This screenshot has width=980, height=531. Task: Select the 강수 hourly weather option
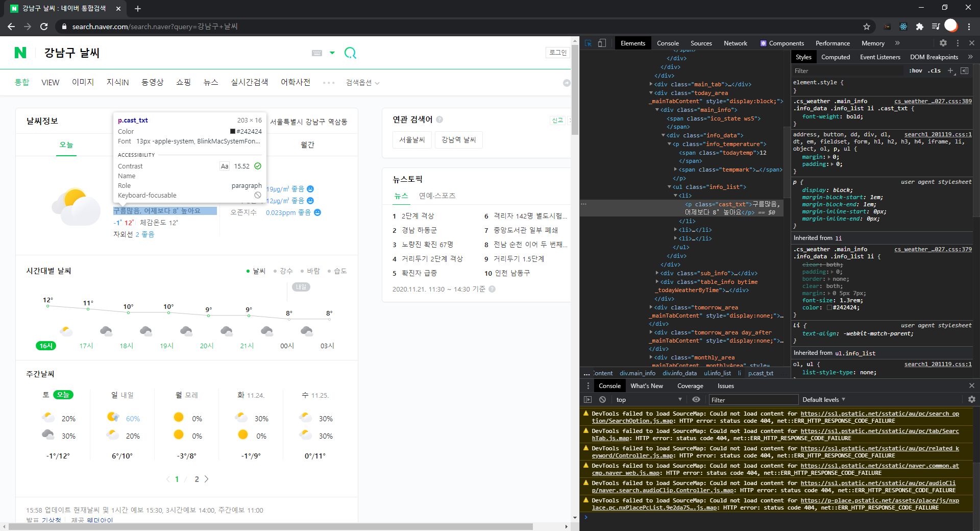click(x=283, y=271)
